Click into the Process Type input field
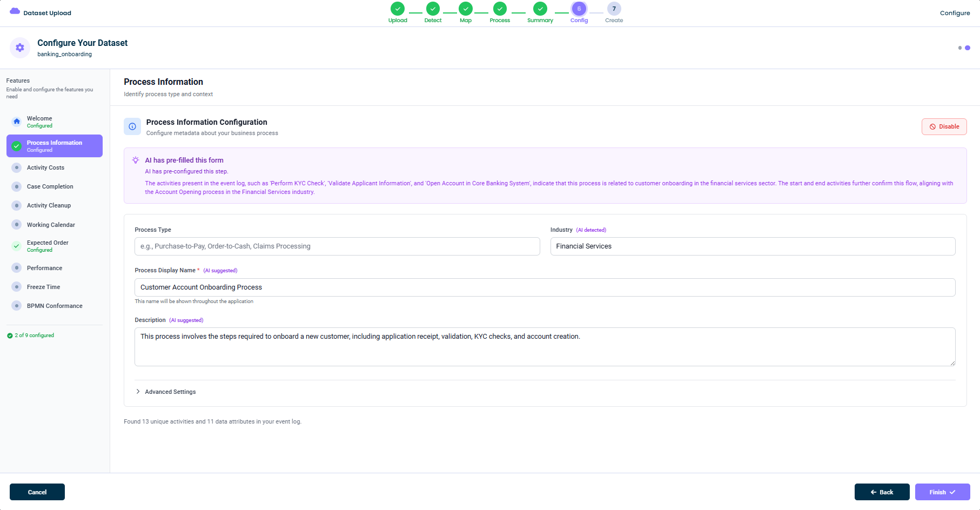Image resolution: width=980 pixels, height=510 pixels. pyautogui.click(x=337, y=246)
